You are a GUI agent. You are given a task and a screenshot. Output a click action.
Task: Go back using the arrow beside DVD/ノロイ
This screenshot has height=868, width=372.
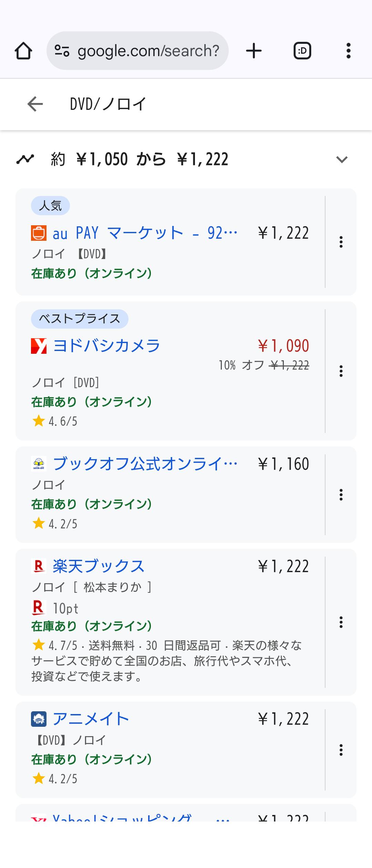pyautogui.click(x=35, y=104)
